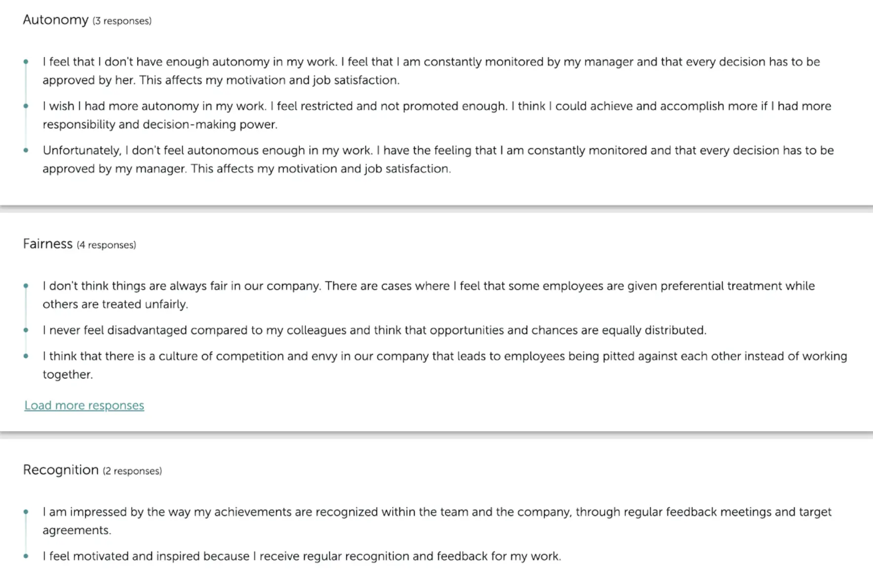Click the 2 responses label beside Recognition
873x588 pixels.
pos(132,471)
